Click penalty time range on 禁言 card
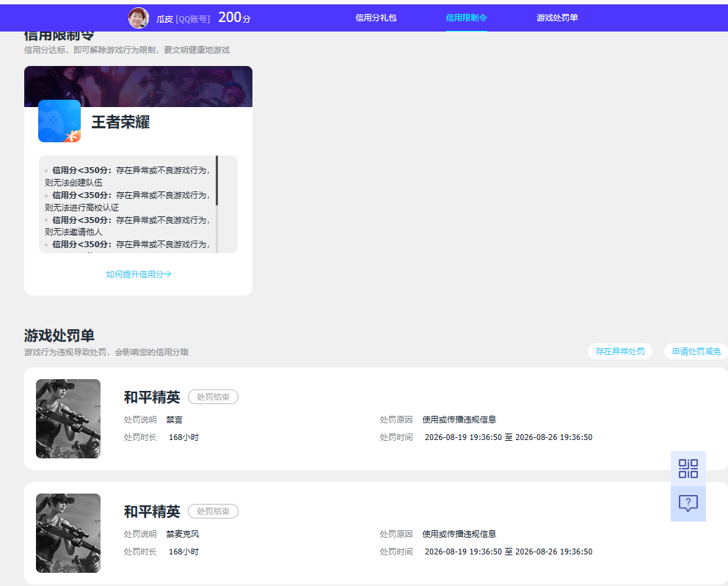This screenshot has height=586, width=728. [x=509, y=437]
